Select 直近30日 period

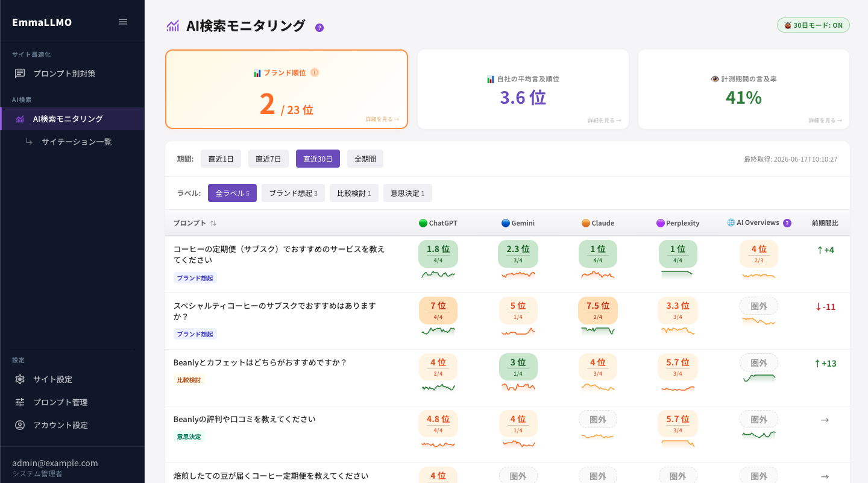click(318, 159)
